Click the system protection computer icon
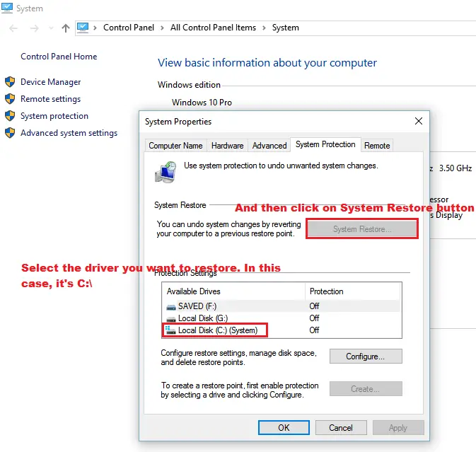 [166, 173]
